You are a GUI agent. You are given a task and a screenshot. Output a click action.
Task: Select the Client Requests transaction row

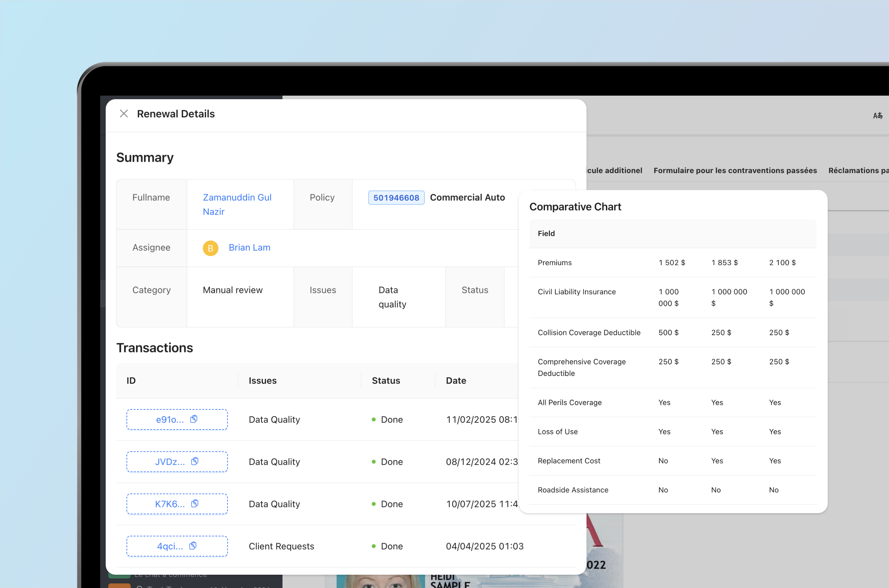[281, 546]
